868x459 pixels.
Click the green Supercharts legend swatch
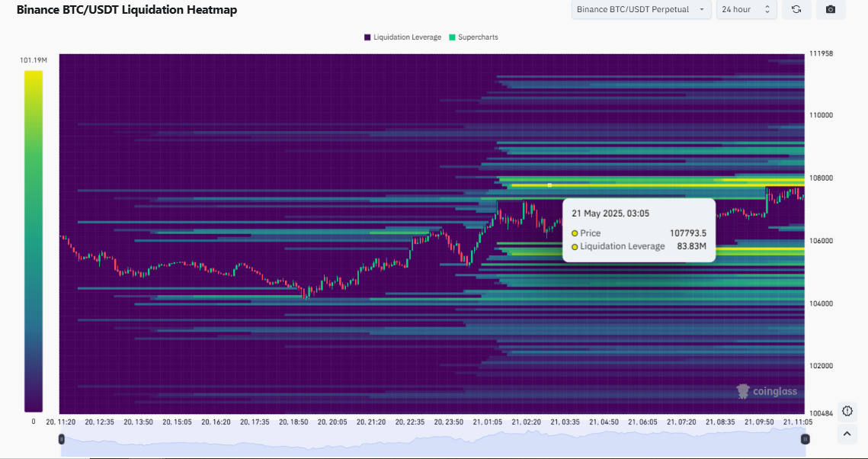(452, 37)
